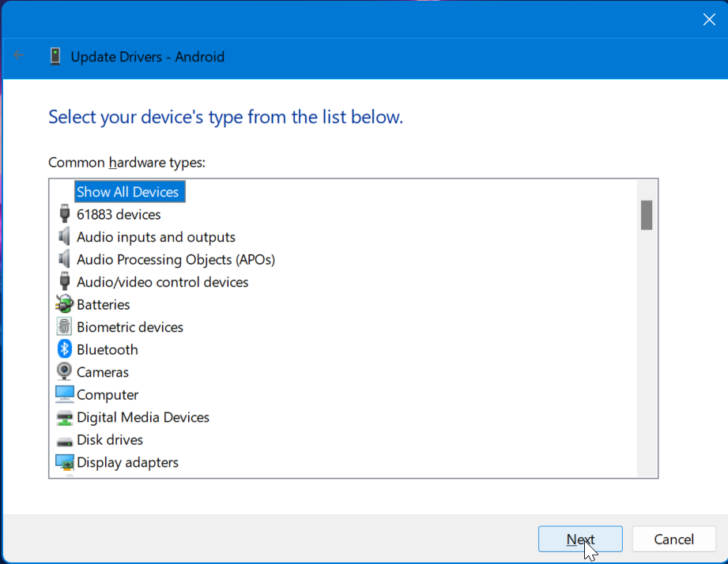The width and height of the screenshot is (728, 564).
Task: Click the back arrow navigation icon
Action: click(x=18, y=56)
